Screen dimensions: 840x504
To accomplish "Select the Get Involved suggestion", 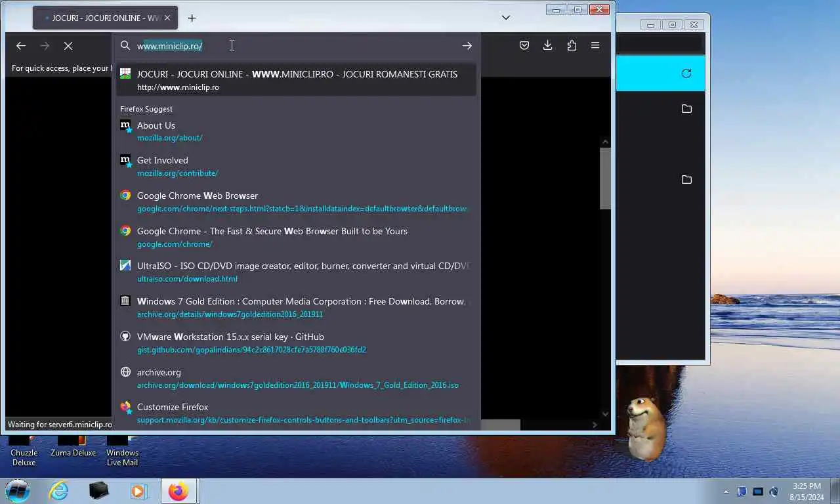I will (x=296, y=166).
